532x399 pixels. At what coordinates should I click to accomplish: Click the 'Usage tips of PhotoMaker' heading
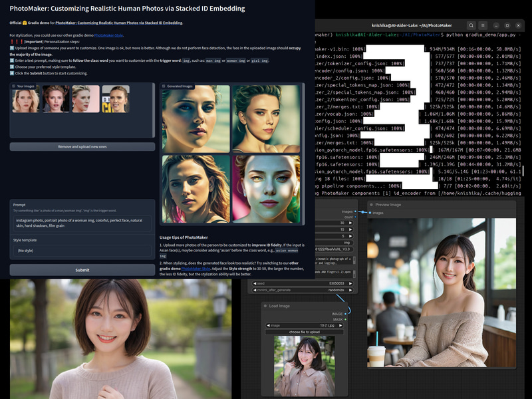184,237
